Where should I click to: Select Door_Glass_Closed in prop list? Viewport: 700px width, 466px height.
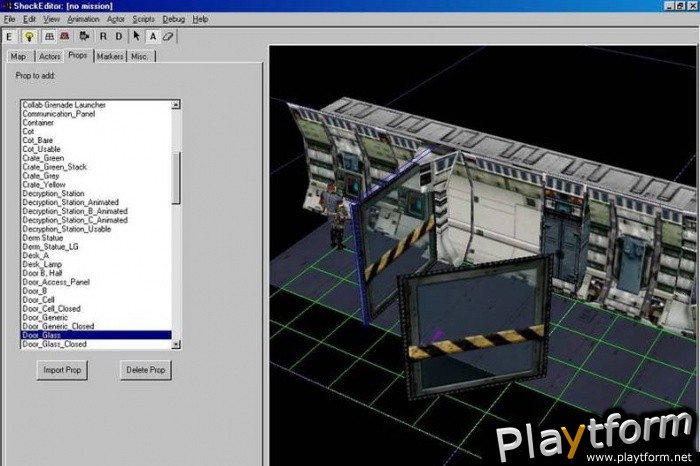click(x=96, y=344)
